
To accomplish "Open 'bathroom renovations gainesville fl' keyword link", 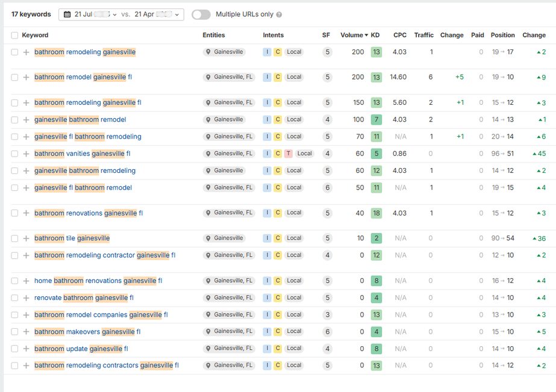I will tap(89, 213).
